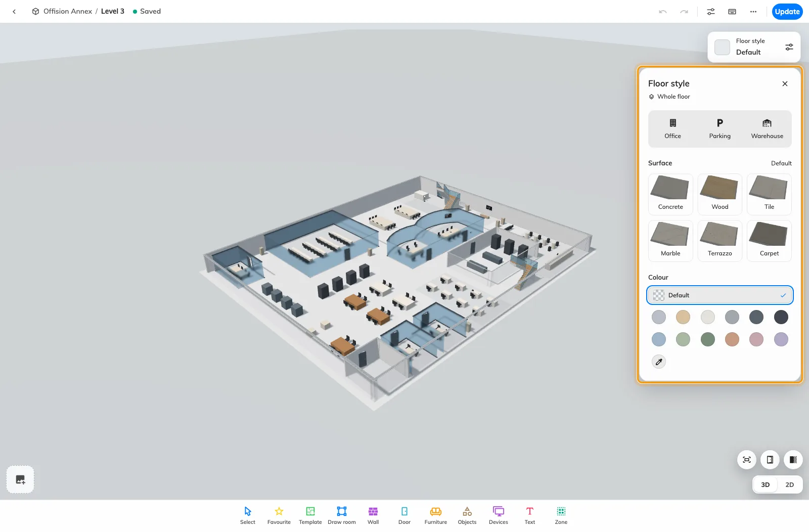Reset surface using the Default link
The image size is (809, 532).
click(x=781, y=163)
